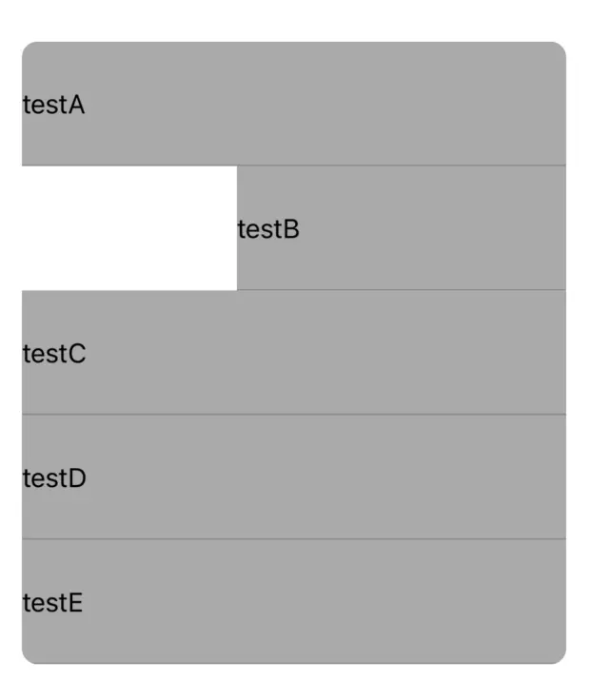Click the separator line between testC and testD

(293, 415)
